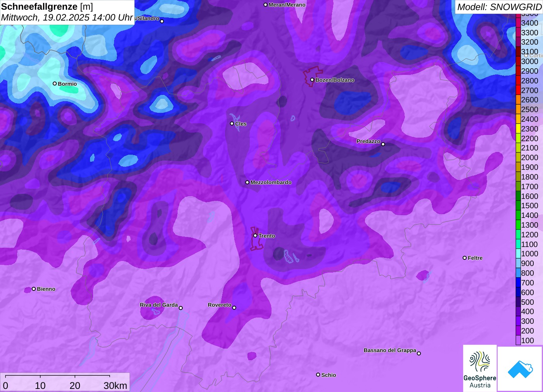Click the GeoSphere Austria logo
543x392 pixels.
tap(480, 368)
